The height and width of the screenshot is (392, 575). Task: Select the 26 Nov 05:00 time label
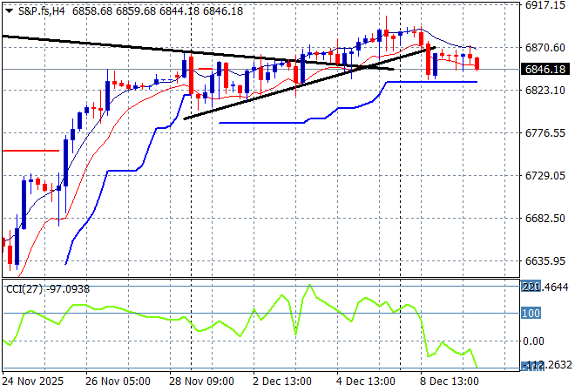click(x=118, y=382)
